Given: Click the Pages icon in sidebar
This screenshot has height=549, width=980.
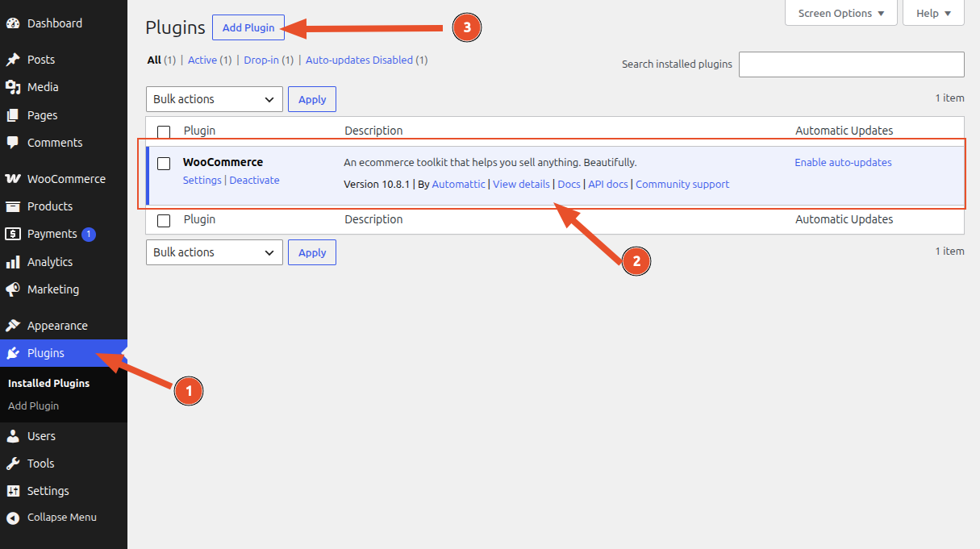Looking at the screenshot, I should pyautogui.click(x=13, y=115).
